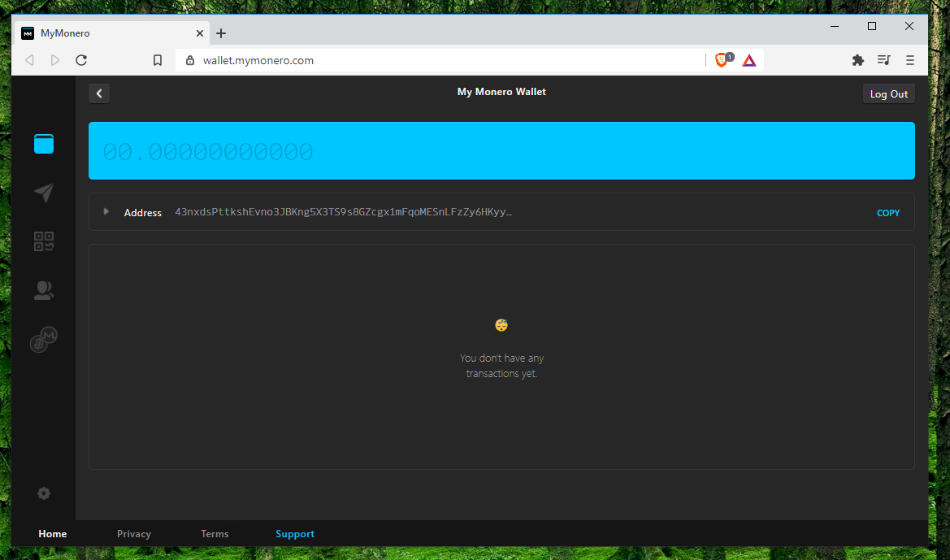Go back with the chevron button
The height and width of the screenshot is (560, 950).
tap(99, 93)
